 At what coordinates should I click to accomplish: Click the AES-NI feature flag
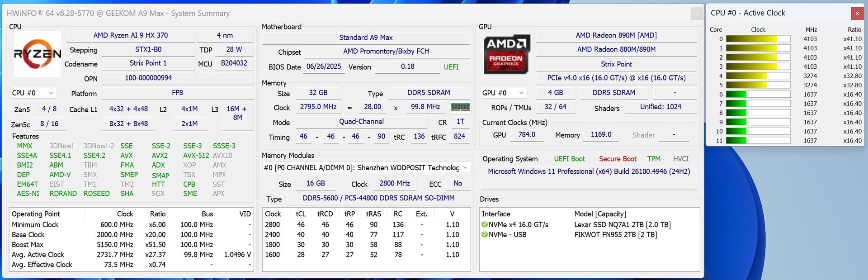[x=28, y=194]
